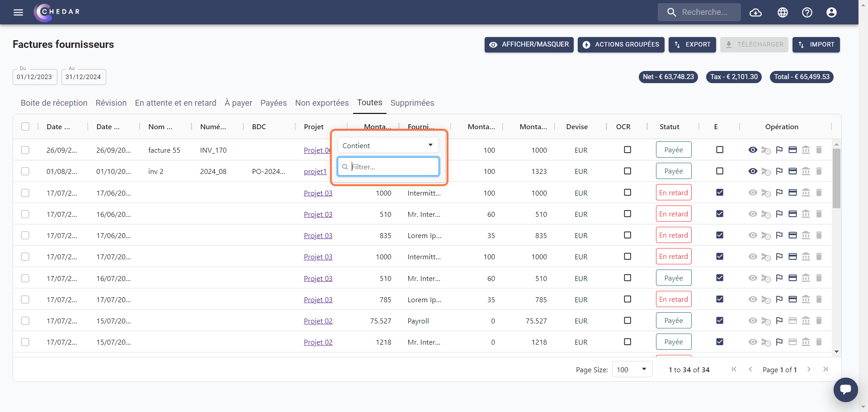Click the table scrollbar up arrow
The image size is (868, 412).
pyautogui.click(x=836, y=145)
